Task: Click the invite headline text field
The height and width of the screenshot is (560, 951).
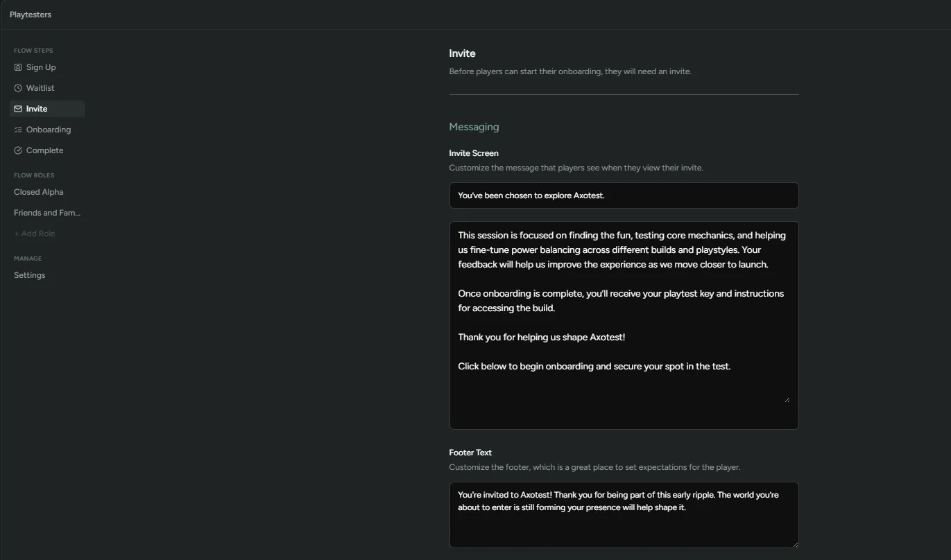Action: (624, 195)
